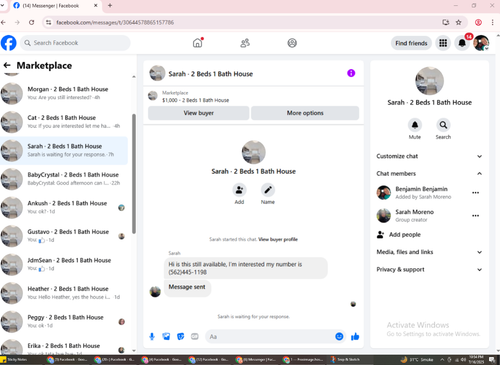Open Erika - 2 Beds 1 Bath House chat

coord(64,347)
